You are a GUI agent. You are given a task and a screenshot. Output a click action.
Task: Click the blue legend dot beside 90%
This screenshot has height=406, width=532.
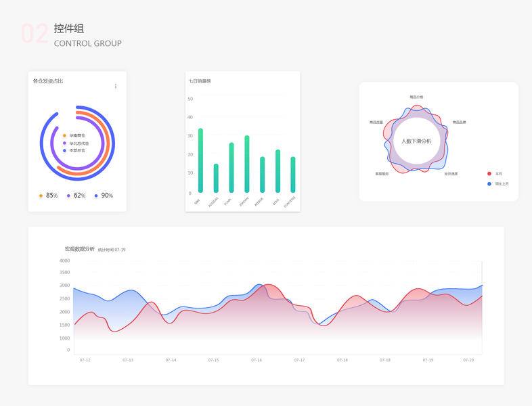point(96,196)
